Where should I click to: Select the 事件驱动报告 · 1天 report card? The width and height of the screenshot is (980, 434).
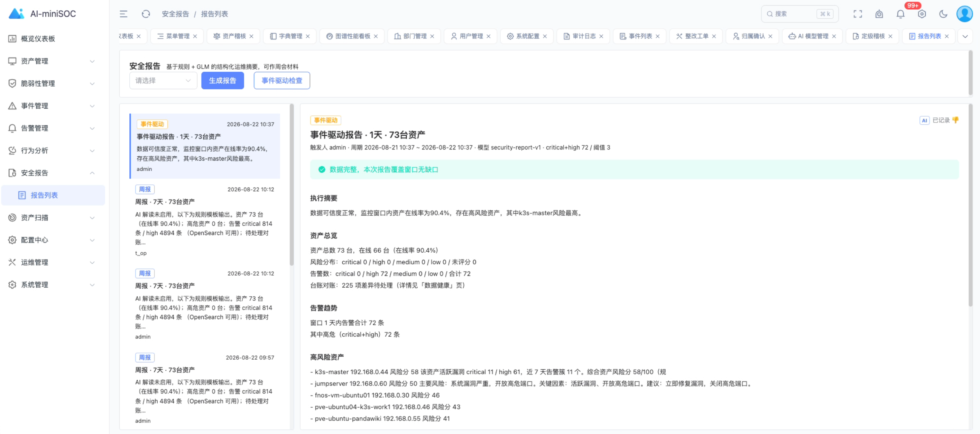(205, 146)
